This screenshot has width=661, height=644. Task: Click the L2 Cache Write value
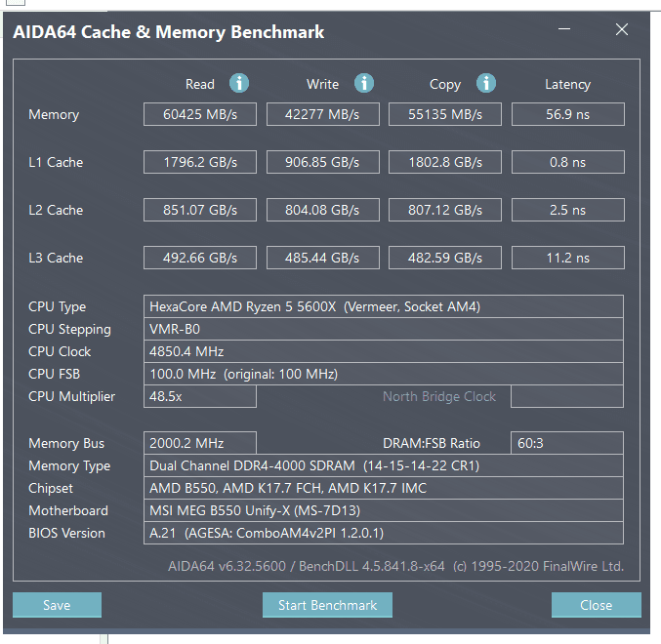point(323,210)
